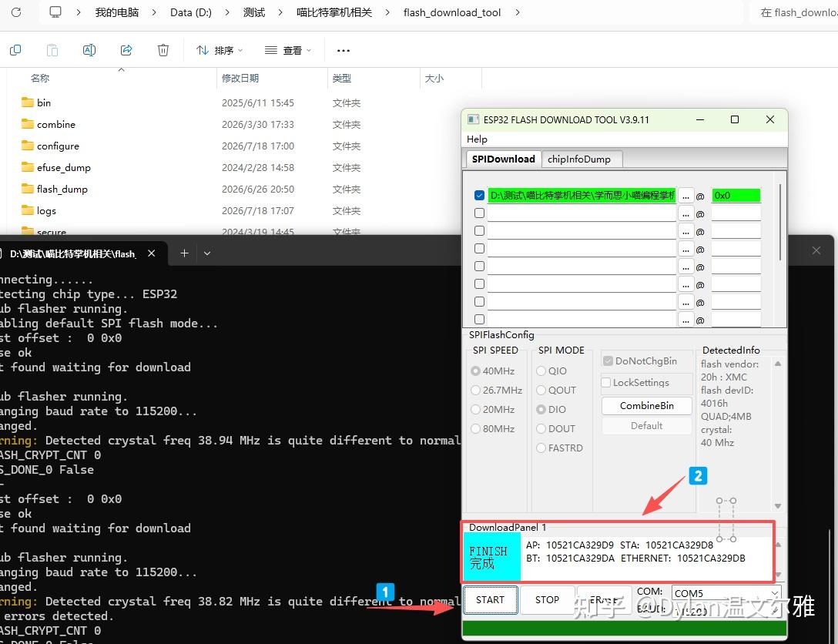Viewport: 838px width, 644px height.
Task: Select the configure folder icon
Action: pyautogui.click(x=27, y=146)
